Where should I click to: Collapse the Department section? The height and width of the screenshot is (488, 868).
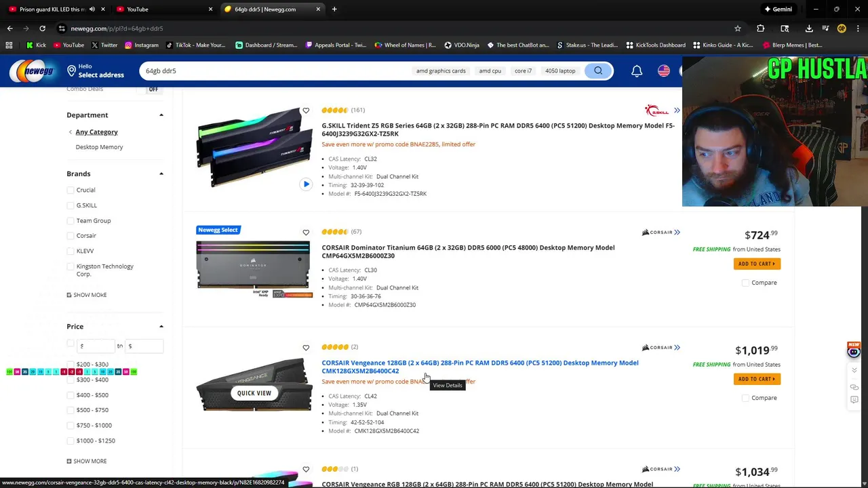(x=161, y=115)
